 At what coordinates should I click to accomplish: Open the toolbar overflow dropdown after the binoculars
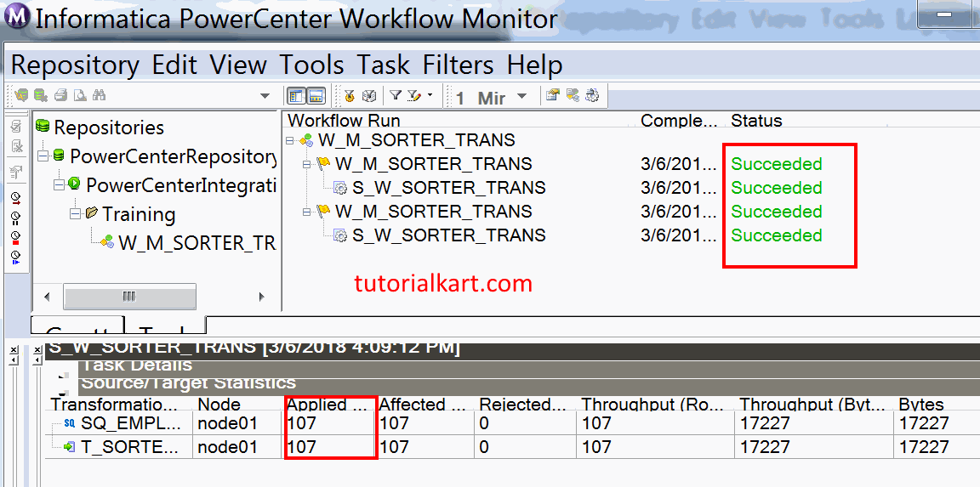point(265,96)
